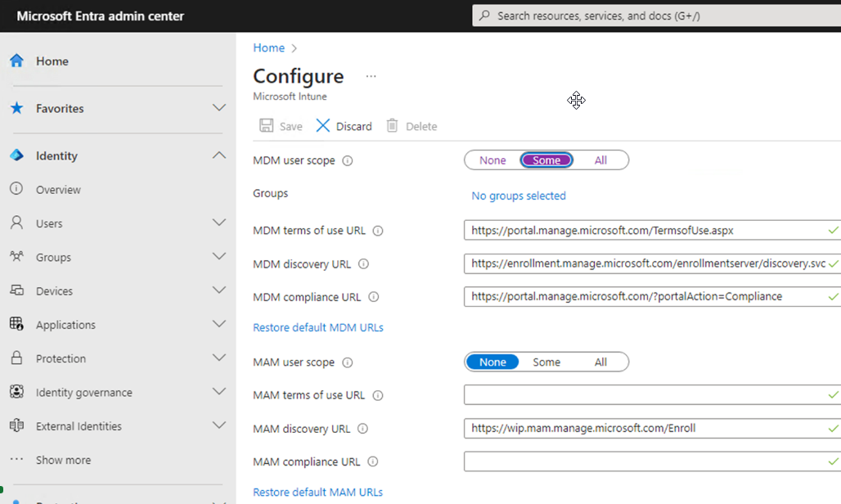This screenshot has width=841, height=504.
Task: Open Show more in the sidebar
Action: tap(63, 460)
